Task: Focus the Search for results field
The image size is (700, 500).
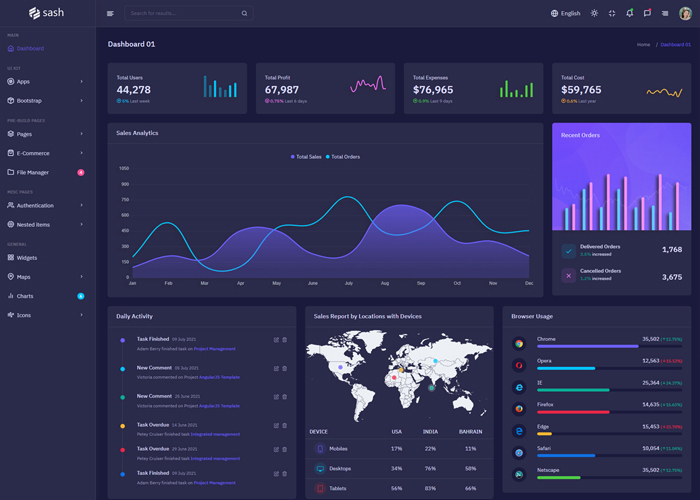Action: pos(184,13)
